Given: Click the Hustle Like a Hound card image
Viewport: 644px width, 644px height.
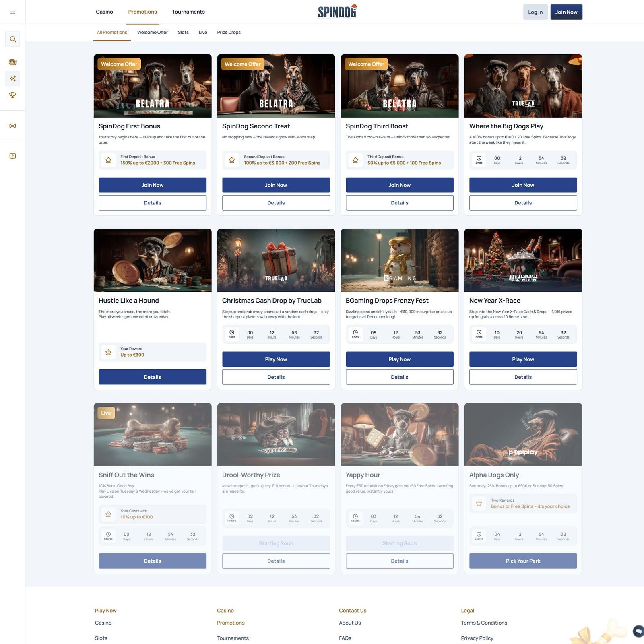Looking at the screenshot, I should click(153, 260).
